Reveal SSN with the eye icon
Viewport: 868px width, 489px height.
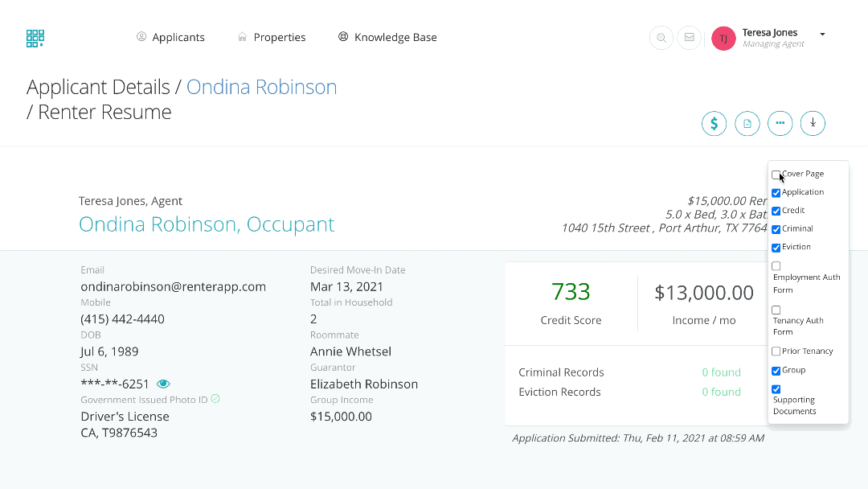point(164,384)
